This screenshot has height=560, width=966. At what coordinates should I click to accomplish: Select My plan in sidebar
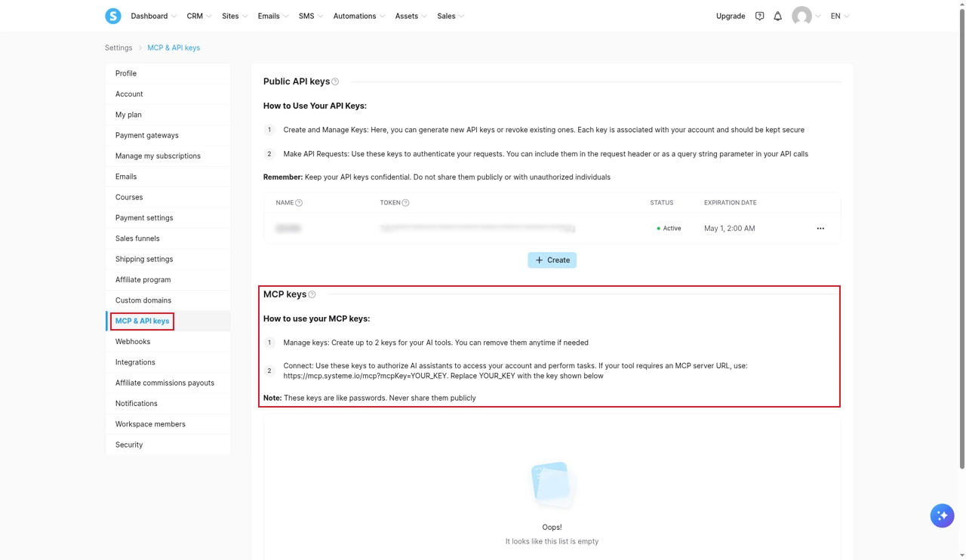tap(168, 115)
